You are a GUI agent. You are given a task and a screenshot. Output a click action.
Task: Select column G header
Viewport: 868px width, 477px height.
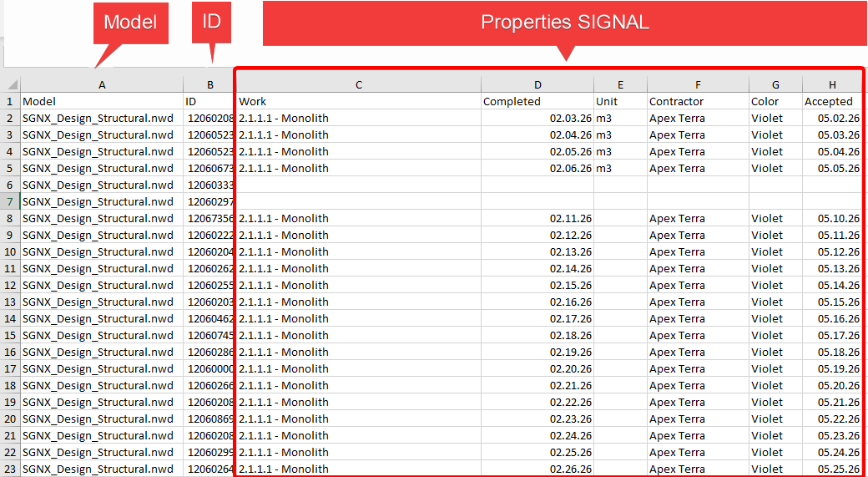click(x=775, y=84)
